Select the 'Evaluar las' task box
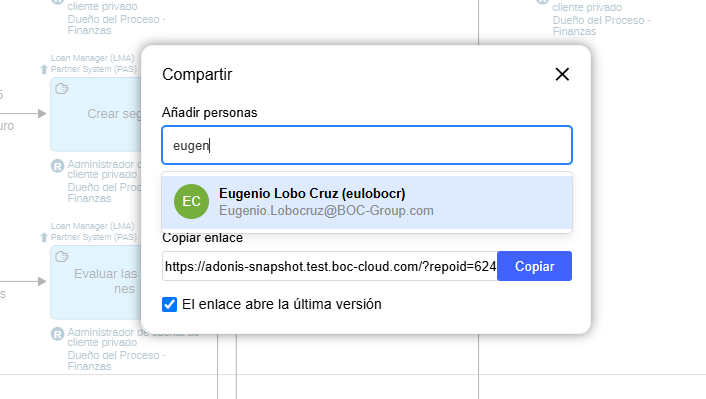 [96, 282]
